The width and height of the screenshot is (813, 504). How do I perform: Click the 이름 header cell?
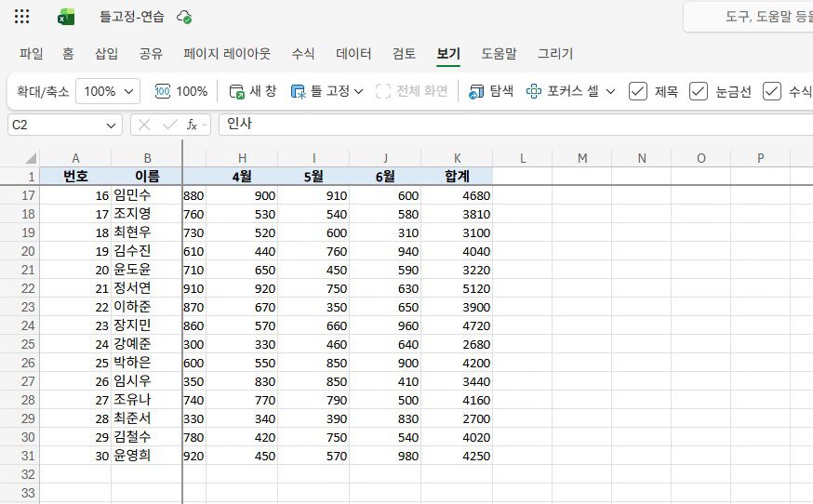tap(147, 177)
